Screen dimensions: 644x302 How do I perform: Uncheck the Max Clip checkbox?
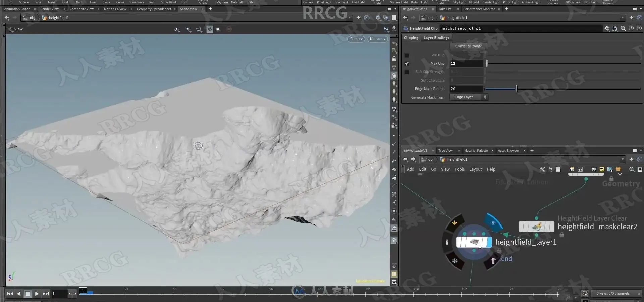coord(407,63)
